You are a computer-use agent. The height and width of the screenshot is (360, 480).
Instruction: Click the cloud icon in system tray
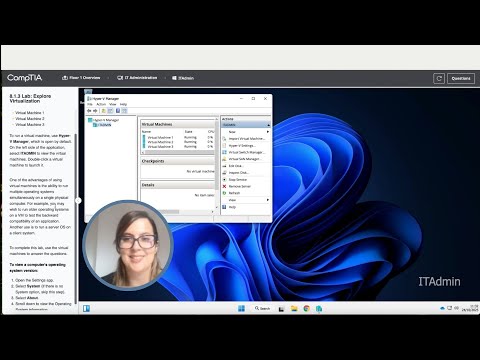[442, 308]
